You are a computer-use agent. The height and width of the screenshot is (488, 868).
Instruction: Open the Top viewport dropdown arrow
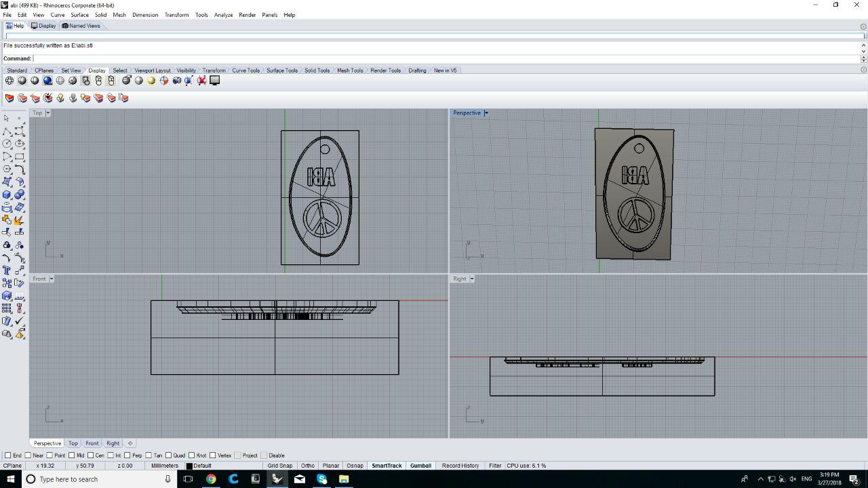point(47,113)
